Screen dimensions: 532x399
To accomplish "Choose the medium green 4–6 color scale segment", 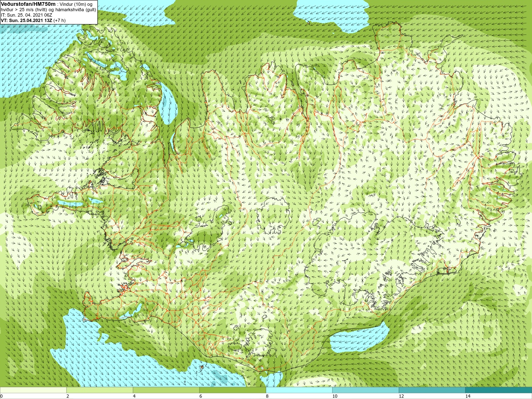I will pyautogui.click(x=166, y=390).
